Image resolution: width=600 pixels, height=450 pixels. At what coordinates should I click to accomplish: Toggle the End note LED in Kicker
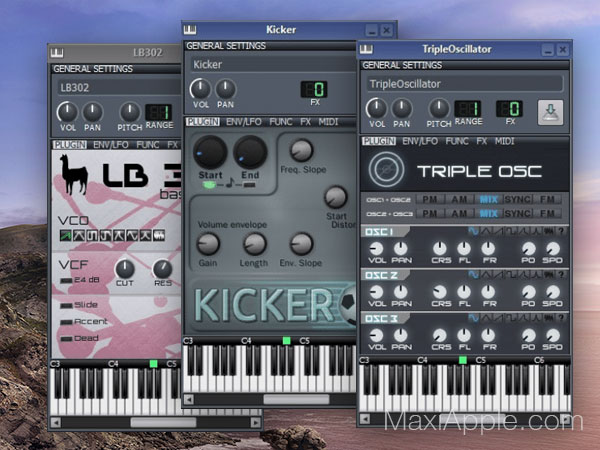[x=249, y=185]
